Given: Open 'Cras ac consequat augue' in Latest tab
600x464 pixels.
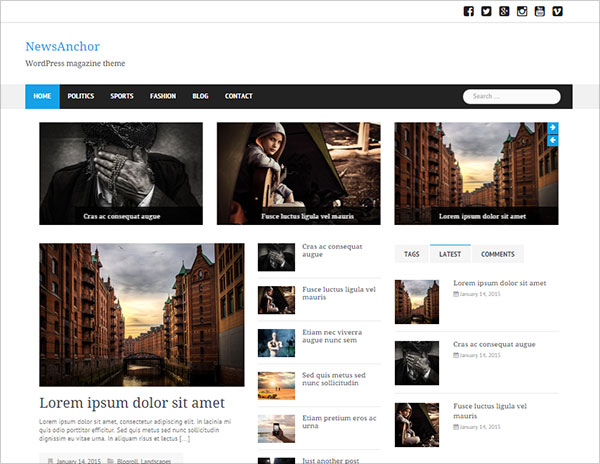Looking at the screenshot, I should pos(494,344).
